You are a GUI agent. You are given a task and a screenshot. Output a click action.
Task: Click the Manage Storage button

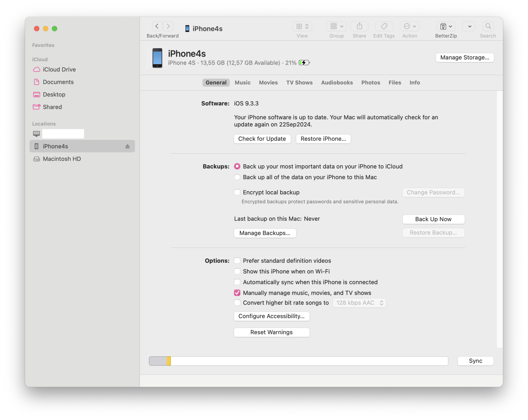coord(465,58)
